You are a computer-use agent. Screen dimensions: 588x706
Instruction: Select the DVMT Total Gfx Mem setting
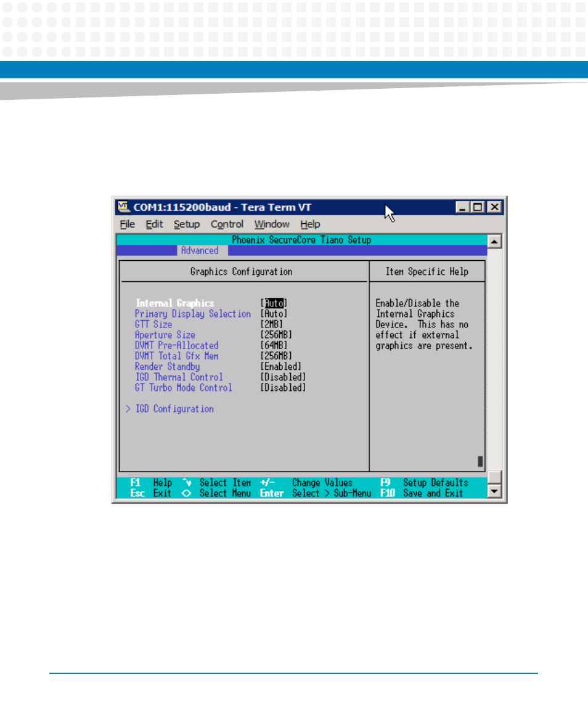(x=176, y=356)
